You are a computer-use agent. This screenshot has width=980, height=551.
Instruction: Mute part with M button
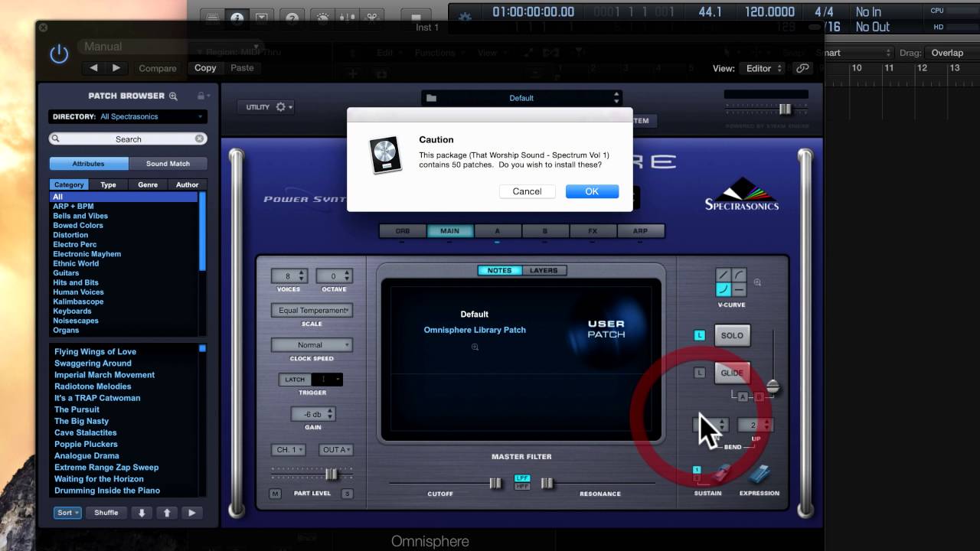point(275,494)
